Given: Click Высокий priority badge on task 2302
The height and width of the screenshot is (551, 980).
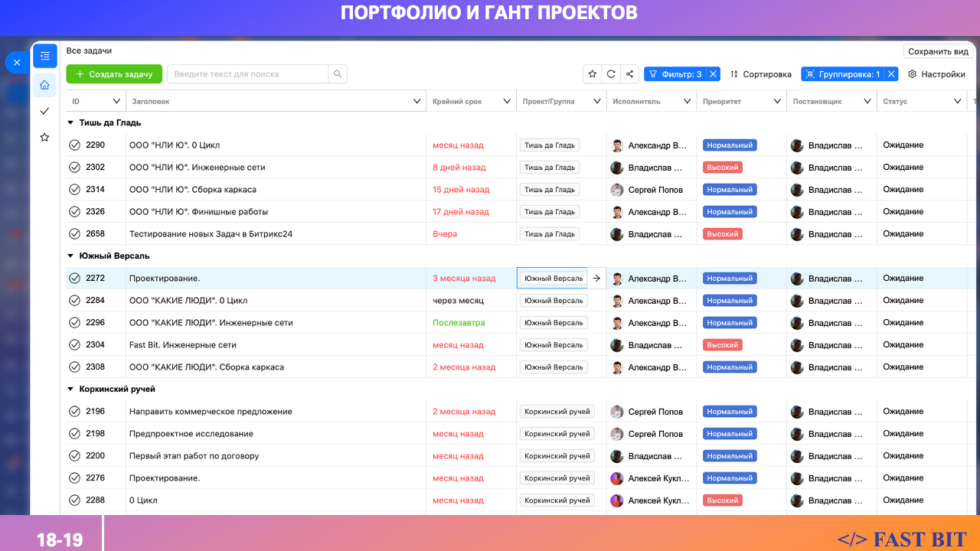Looking at the screenshot, I should tap(722, 168).
